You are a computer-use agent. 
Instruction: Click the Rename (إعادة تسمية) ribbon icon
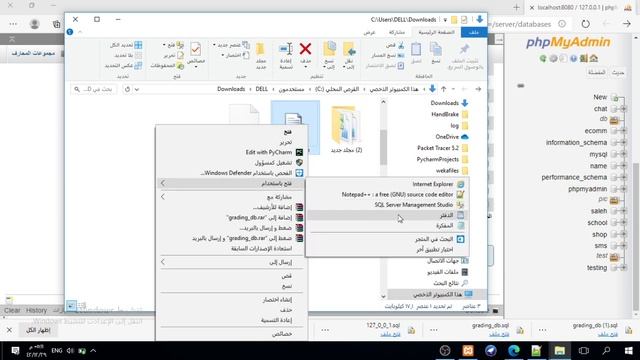click(286, 49)
